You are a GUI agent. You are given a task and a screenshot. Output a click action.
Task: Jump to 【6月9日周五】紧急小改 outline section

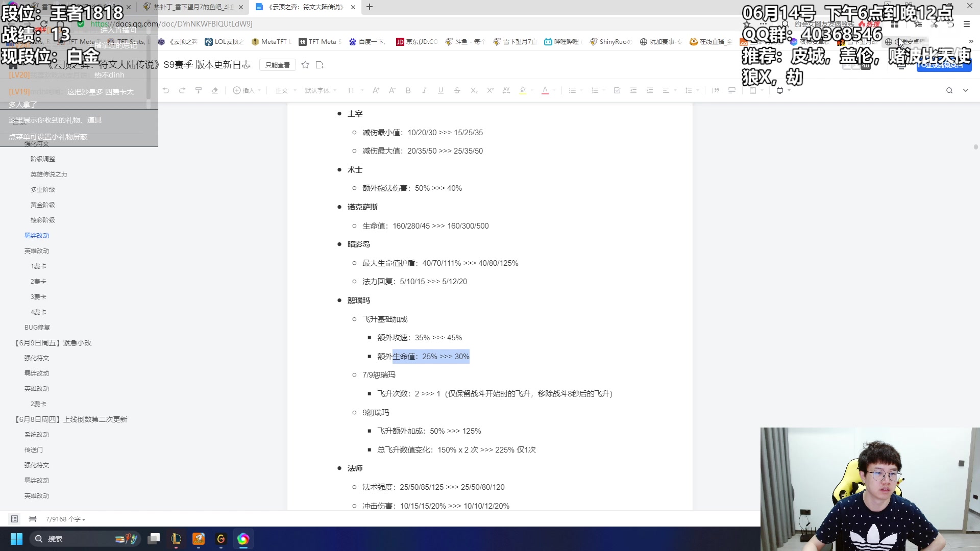(x=53, y=343)
